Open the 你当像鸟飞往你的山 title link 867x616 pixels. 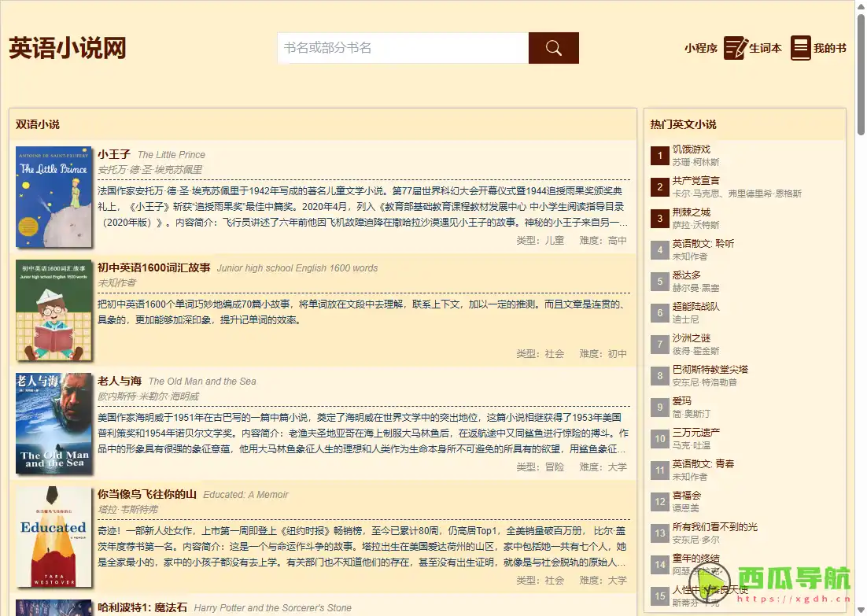click(x=147, y=494)
